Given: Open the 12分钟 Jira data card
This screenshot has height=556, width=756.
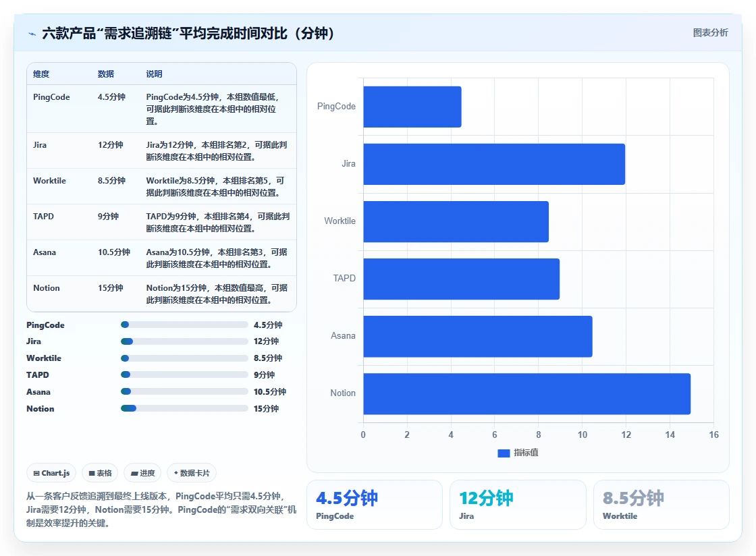Looking at the screenshot, I should (518, 505).
